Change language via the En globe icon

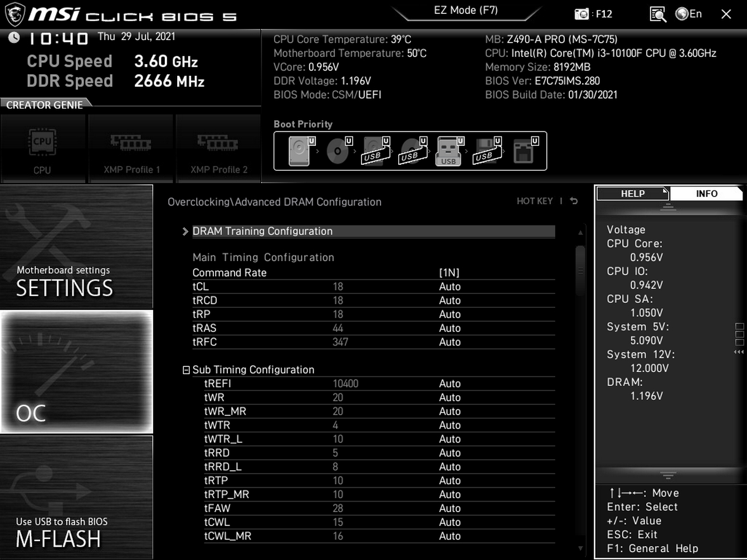689,14
